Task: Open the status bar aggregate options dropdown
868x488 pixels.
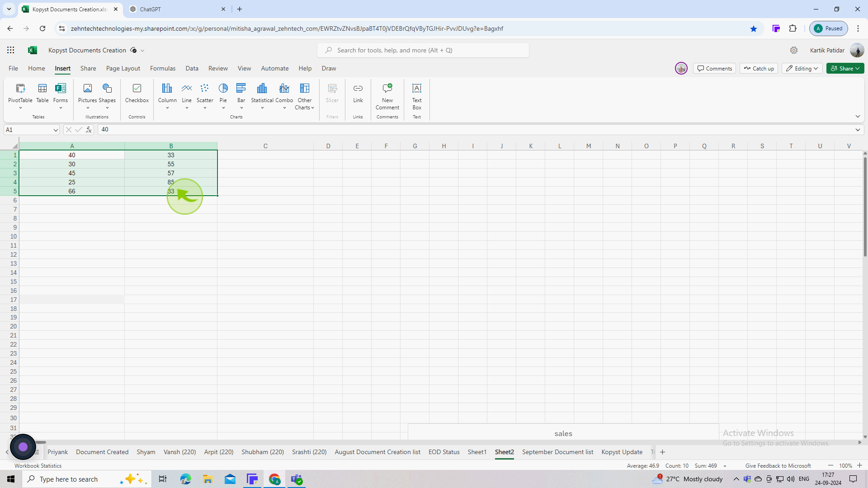Action: tap(725, 466)
